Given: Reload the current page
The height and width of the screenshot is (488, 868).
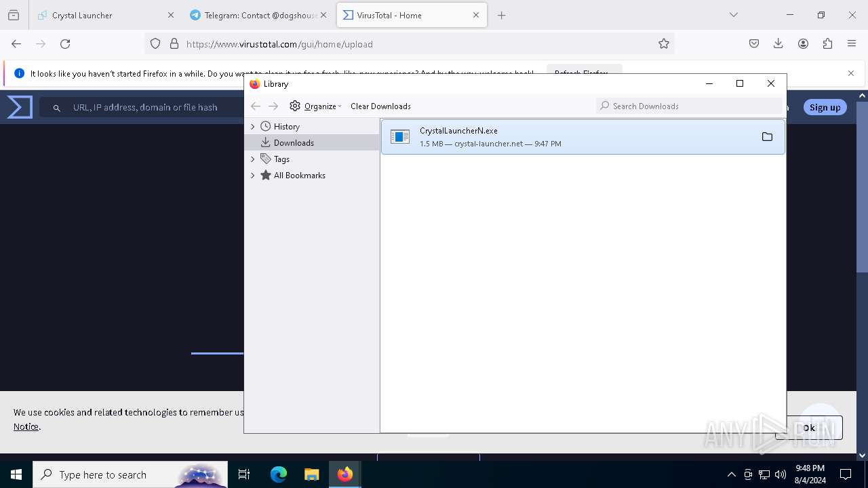Looking at the screenshot, I should [65, 43].
